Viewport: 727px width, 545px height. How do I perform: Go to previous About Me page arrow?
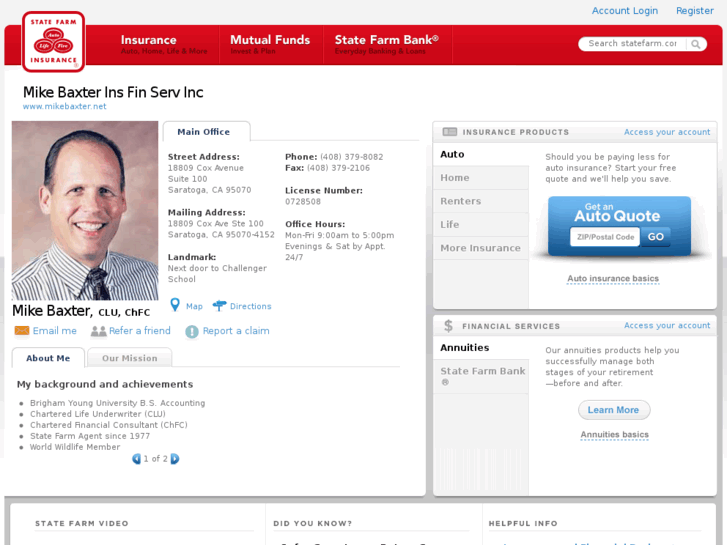[136, 459]
